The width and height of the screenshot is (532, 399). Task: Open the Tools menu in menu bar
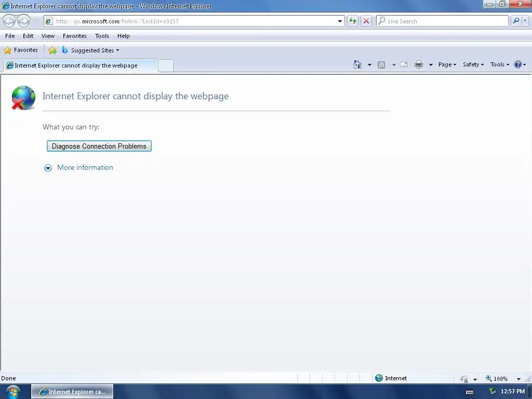tap(102, 36)
